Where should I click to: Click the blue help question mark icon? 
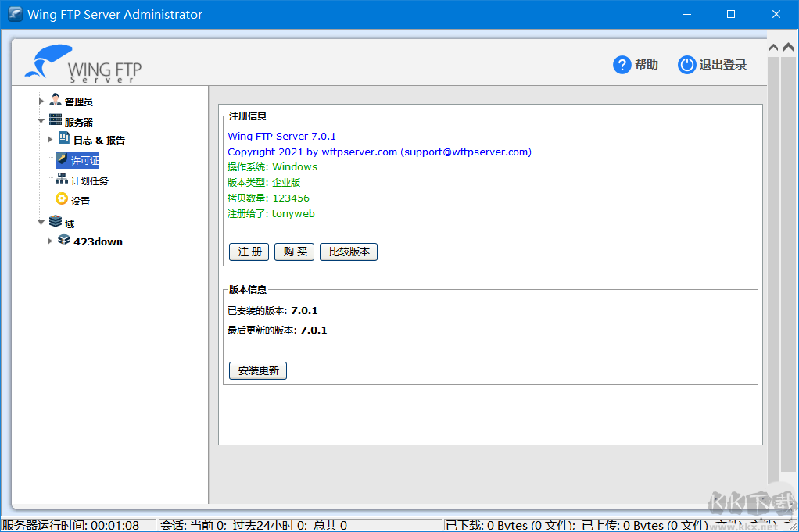(x=622, y=65)
